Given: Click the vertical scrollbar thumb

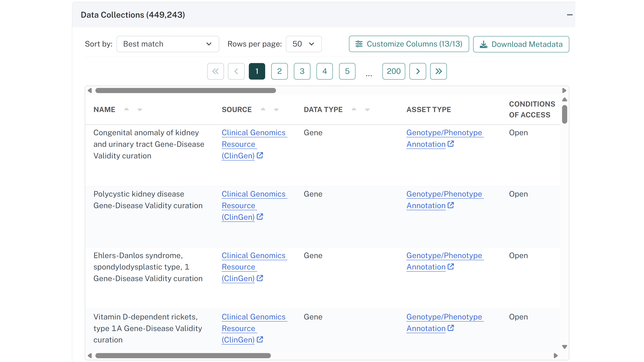Looking at the screenshot, I should 565,114.
